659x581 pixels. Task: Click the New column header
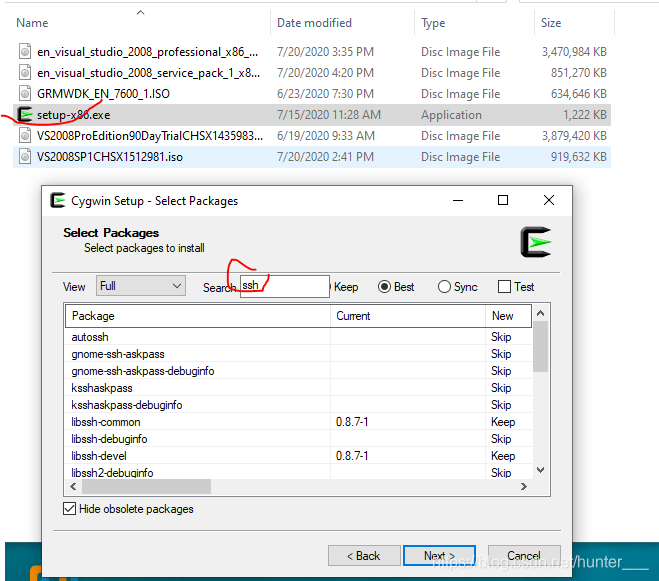coord(509,316)
